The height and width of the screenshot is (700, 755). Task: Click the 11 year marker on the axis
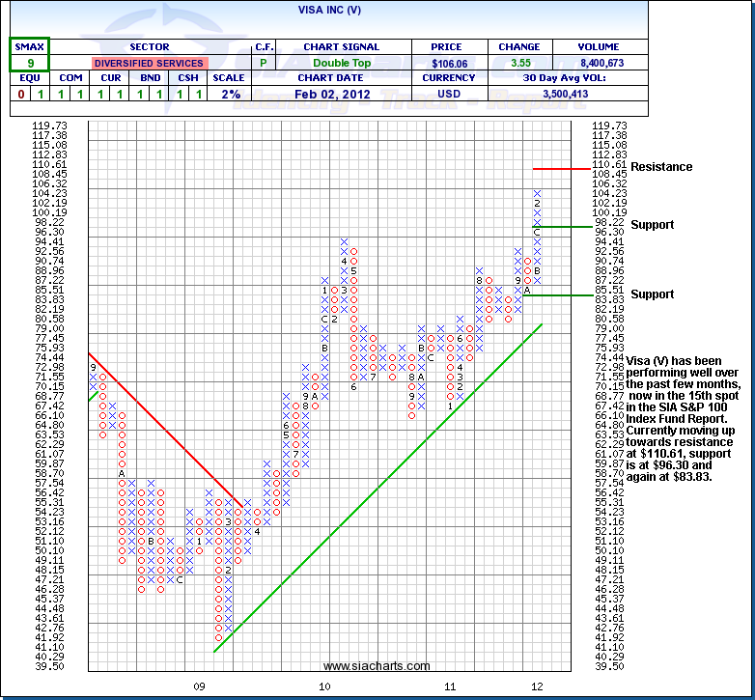click(450, 686)
